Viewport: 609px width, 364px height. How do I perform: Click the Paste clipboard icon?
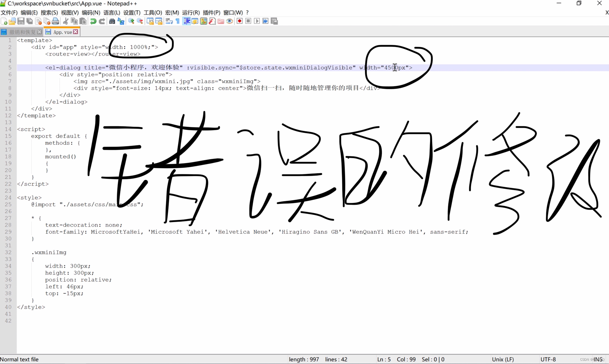pos(83,21)
